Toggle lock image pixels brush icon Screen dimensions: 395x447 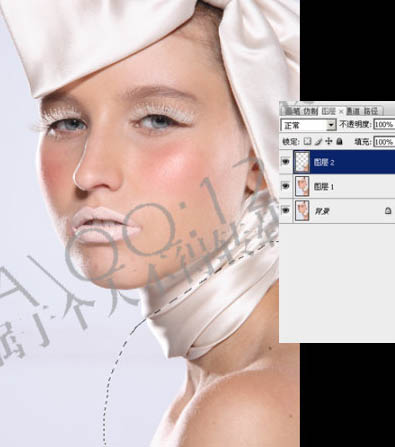tap(318, 141)
